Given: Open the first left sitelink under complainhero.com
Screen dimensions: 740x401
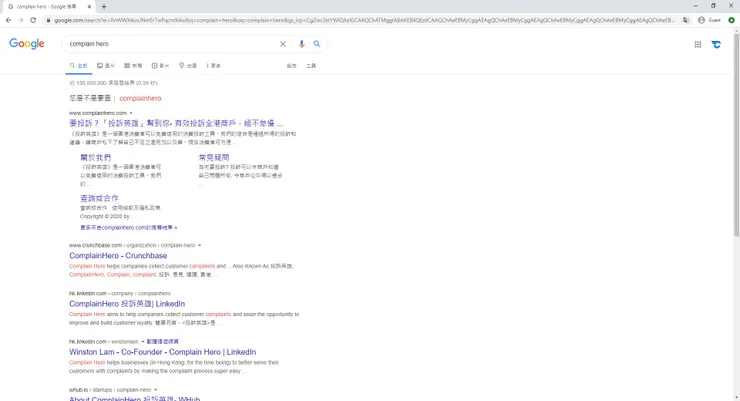Looking at the screenshot, I should (95, 158).
